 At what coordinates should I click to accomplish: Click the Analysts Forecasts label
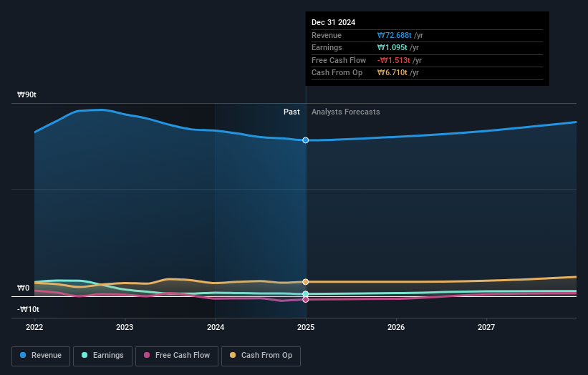346,112
